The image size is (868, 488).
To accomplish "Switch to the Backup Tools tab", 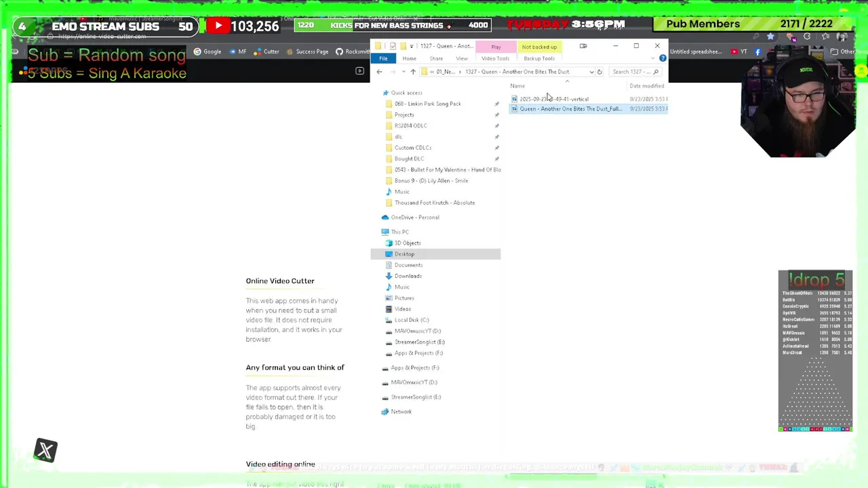I will (539, 58).
